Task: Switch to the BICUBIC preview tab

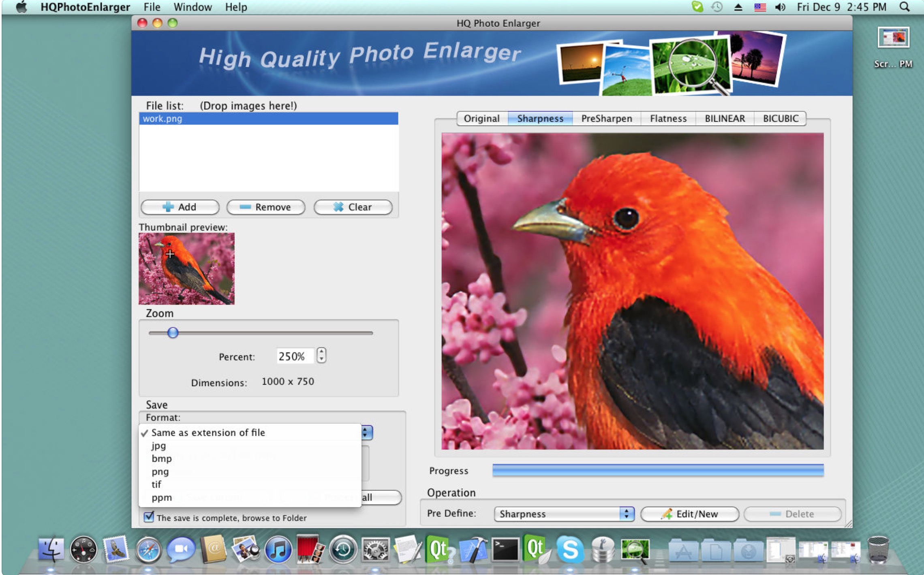Action: click(x=780, y=119)
